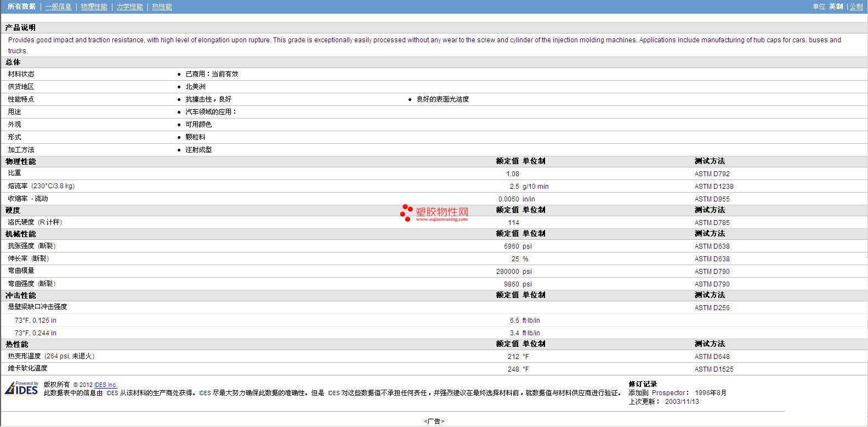Click last updated date 2003/11/13
The width and height of the screenshot is (868, 427).
[682, 402]
